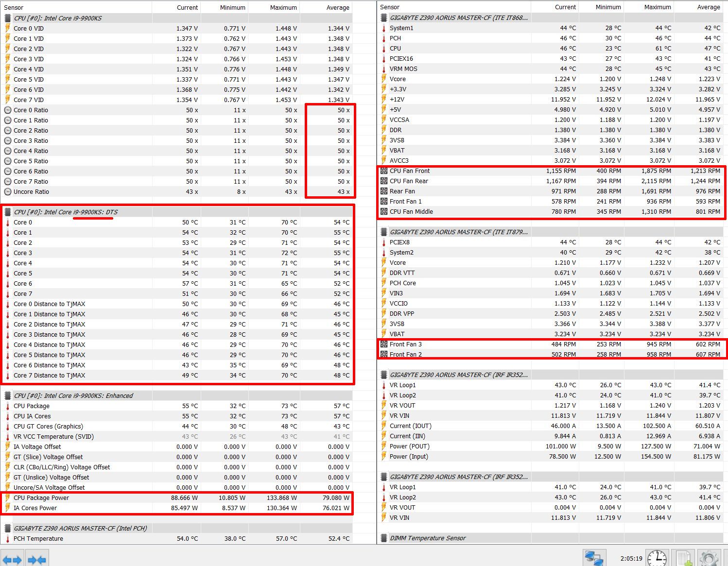Screen dimensions: 728x566
Task: Click the bolt icon beside CPU Package Power
Action: click(x=8, y=498)
